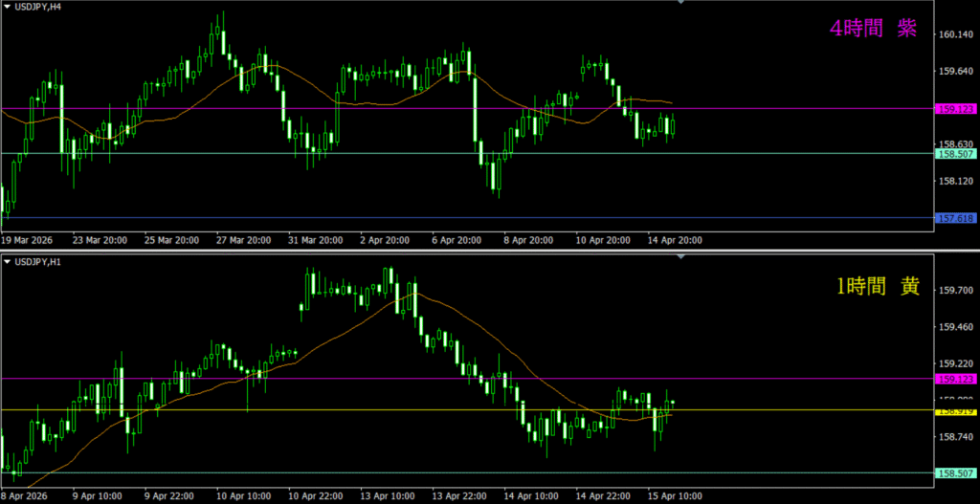980x504 pixels.
Task: Select the magenta 159.123 price tag on H1
Action: point(958,379)
